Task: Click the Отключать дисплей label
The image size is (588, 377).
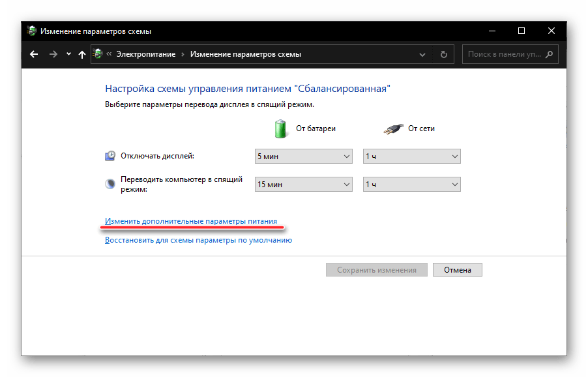Action: coord(158,156)
